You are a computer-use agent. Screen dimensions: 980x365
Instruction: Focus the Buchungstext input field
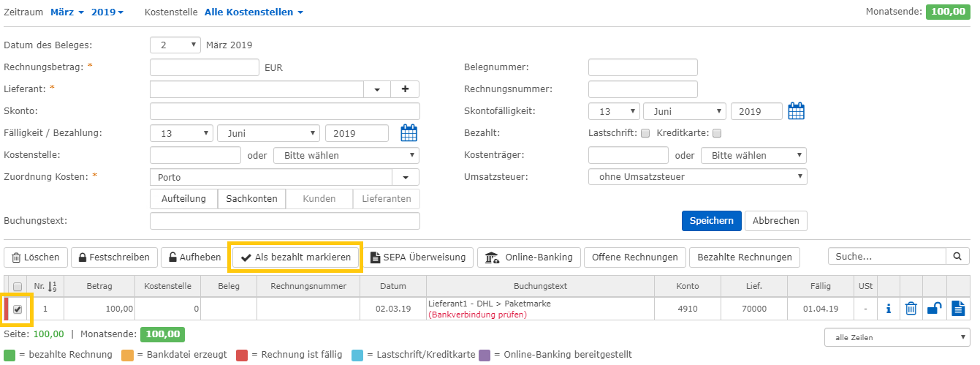point(285,221)
